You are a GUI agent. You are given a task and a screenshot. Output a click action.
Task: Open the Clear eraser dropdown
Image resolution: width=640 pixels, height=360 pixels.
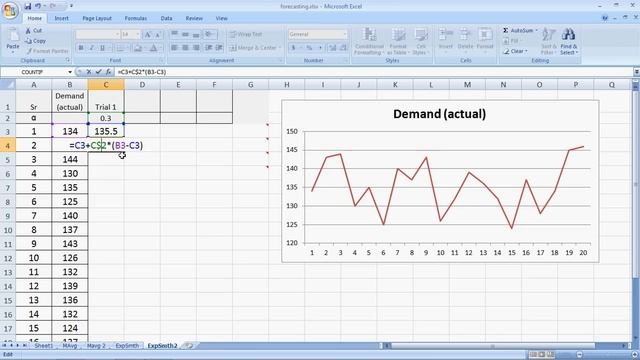pos(516,51)
